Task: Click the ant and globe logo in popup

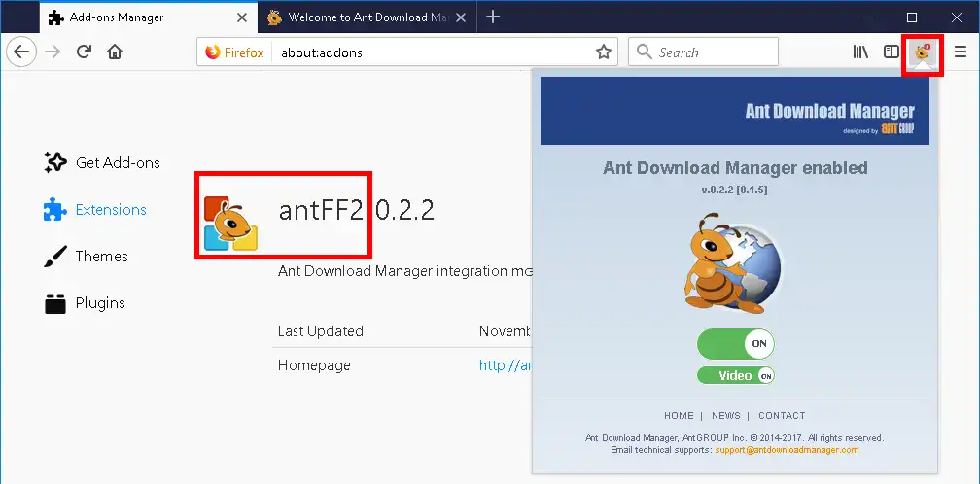Action: (x=734, y=263)
